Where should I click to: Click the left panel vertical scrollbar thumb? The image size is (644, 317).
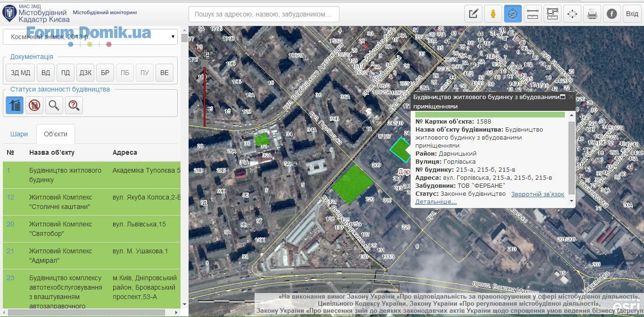[x=184, y=38]
